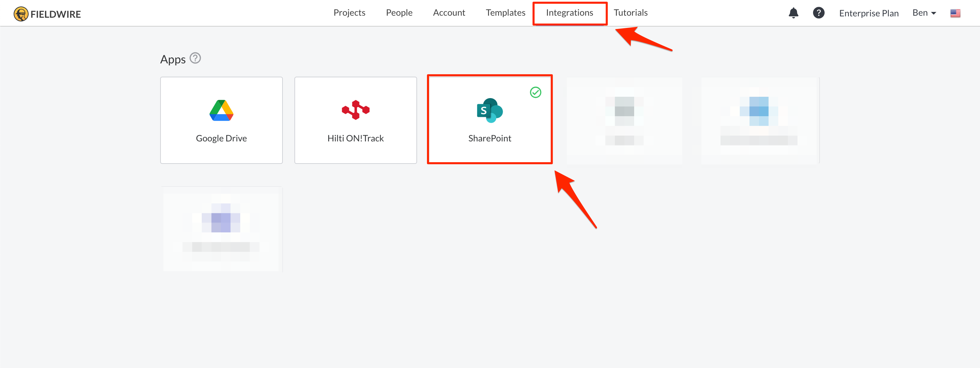This screenshot has width=980, height=368.
Task: Open the Tutorials tab
Action: 630,13
